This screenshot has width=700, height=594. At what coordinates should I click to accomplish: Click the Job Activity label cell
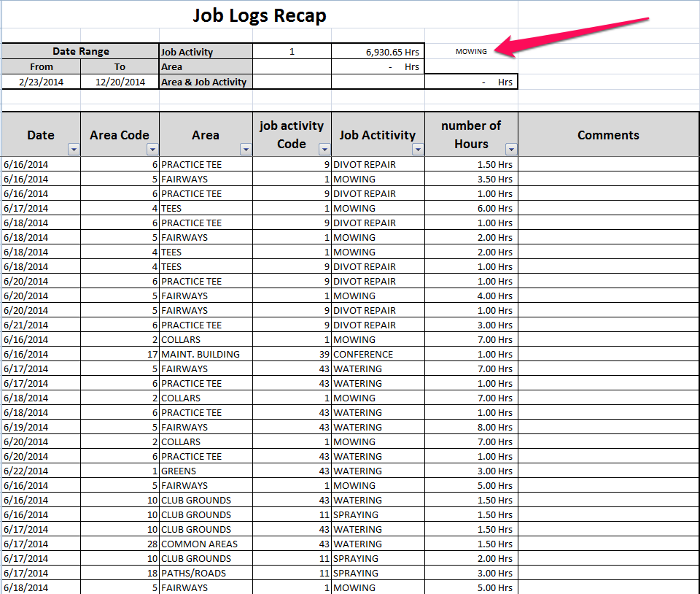(x=206, y=51)
